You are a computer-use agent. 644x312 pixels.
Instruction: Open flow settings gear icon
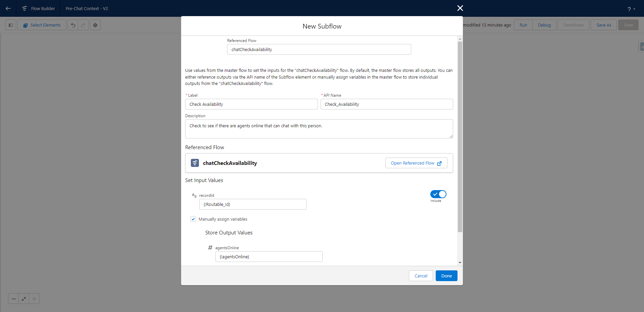[x=95, y=25]
